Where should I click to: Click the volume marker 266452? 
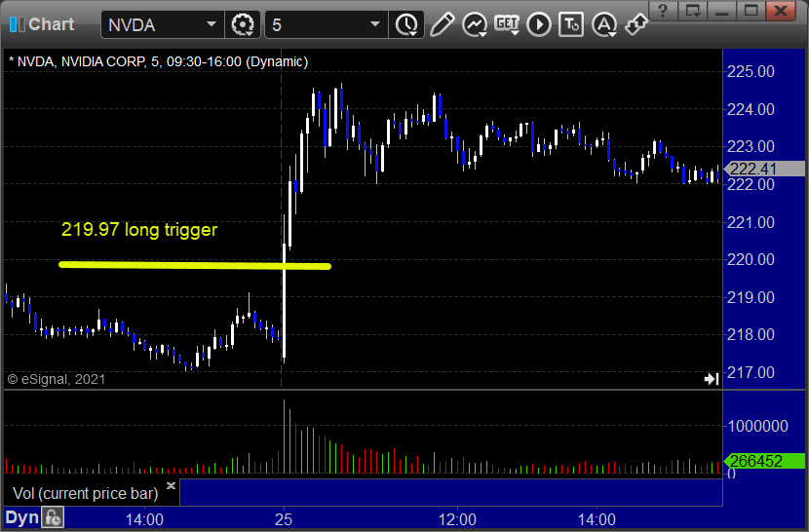click(x=764, y=461)
